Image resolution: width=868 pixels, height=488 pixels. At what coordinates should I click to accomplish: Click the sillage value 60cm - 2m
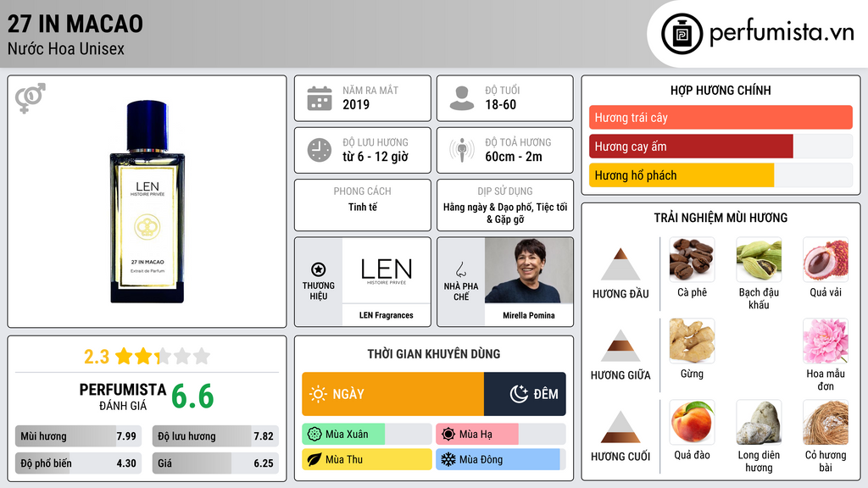click(514, 157)
